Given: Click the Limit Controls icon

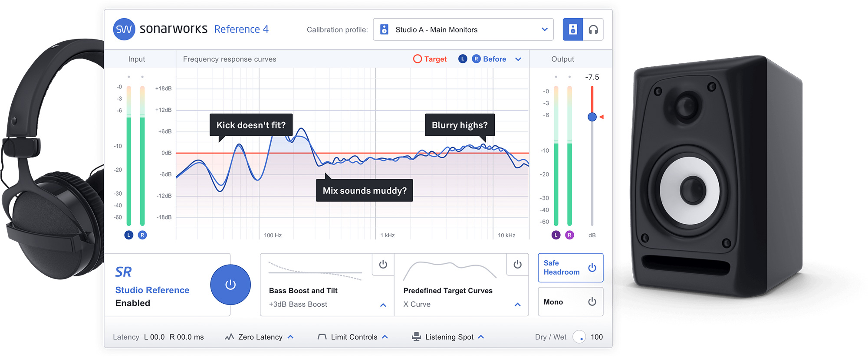Looking at the screenshot, I should coord(322,337).
